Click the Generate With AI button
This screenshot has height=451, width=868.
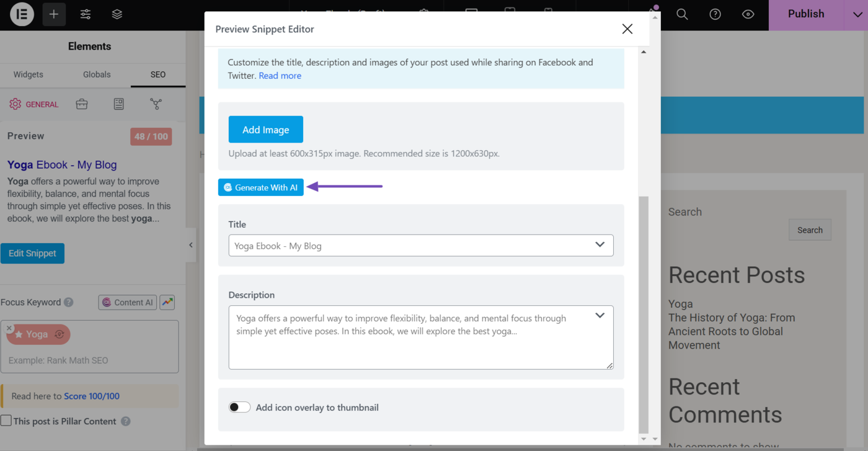coord(260,187)
